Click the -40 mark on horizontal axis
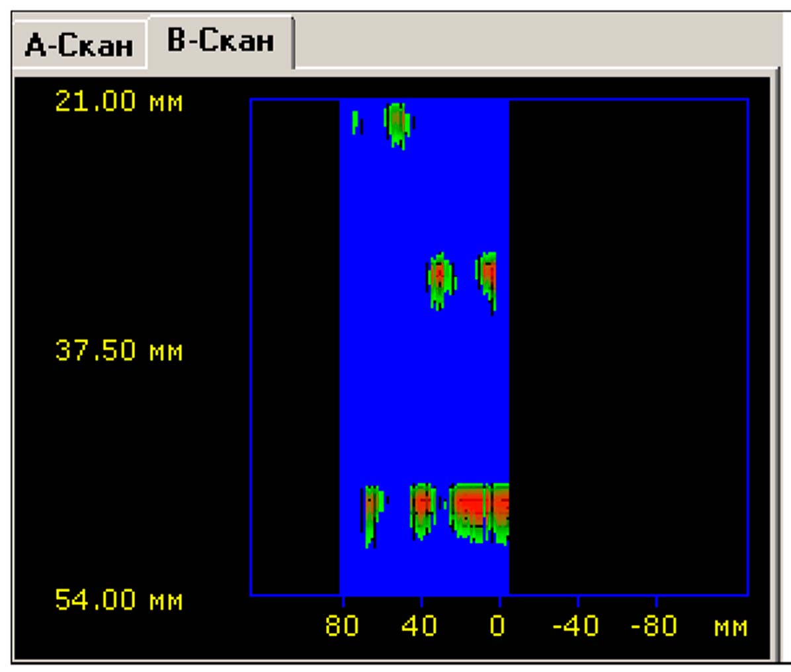Viewport: 791px width, 672px height. 575,625
